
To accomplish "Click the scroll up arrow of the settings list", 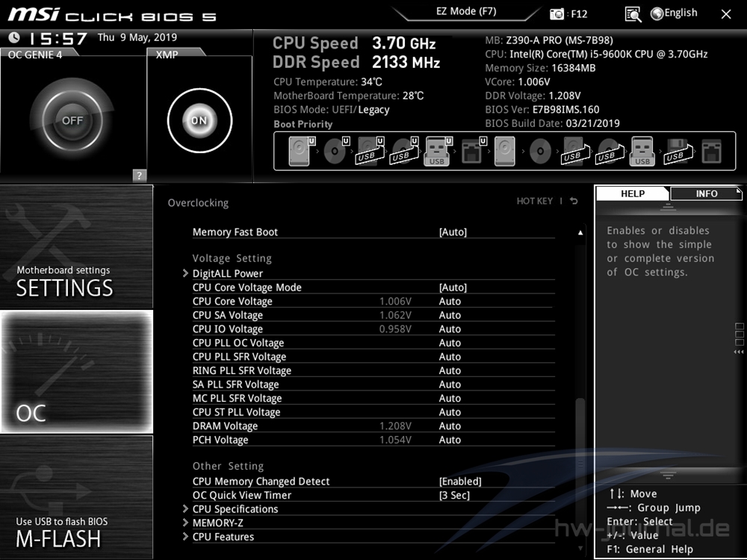I will point(580,232).
